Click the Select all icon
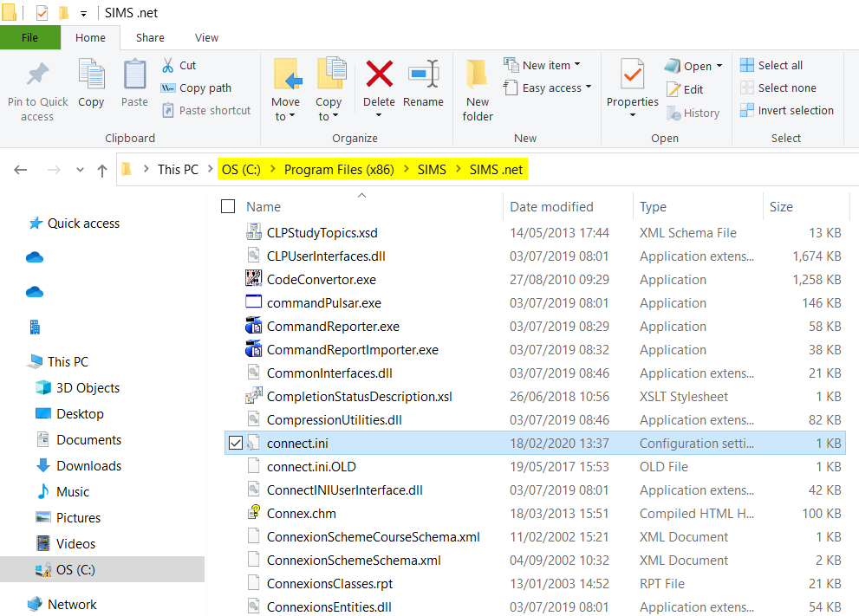The height and width of the screenshot is (616, 859). [746, 65]
